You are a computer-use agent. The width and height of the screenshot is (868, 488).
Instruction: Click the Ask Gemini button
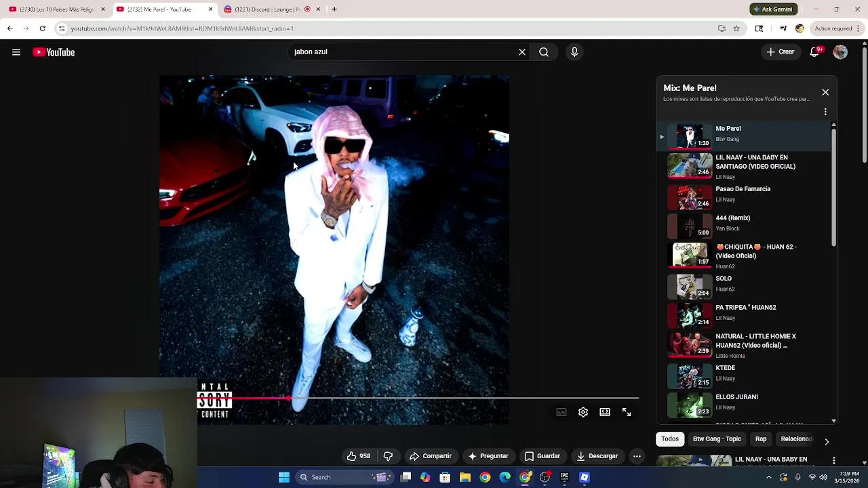click(772, 9)
